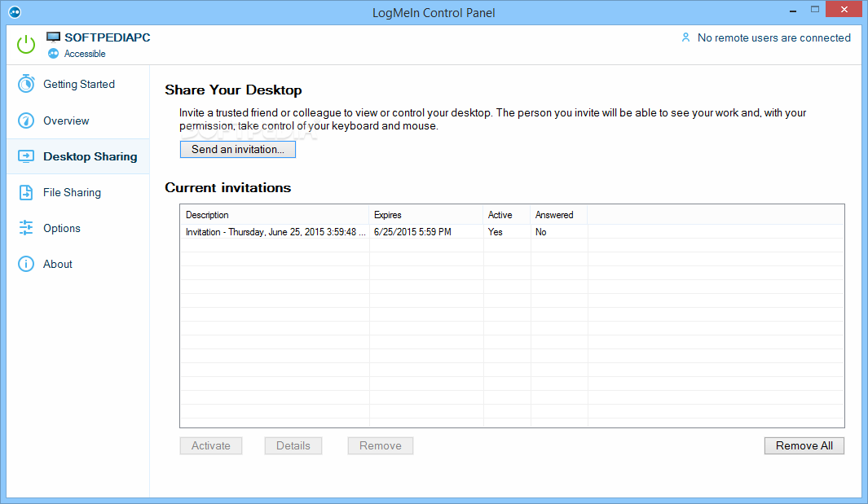The image size is (868, 504).
Task: Sort invitations by Description column header
Action: pyautogui.click(x=275, y=215)
